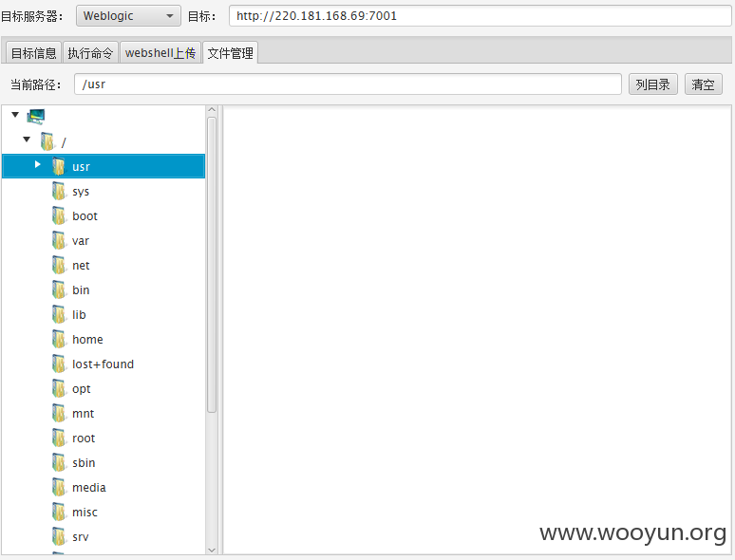Switch to the 目标信息 tab

[x=34, y=52]
